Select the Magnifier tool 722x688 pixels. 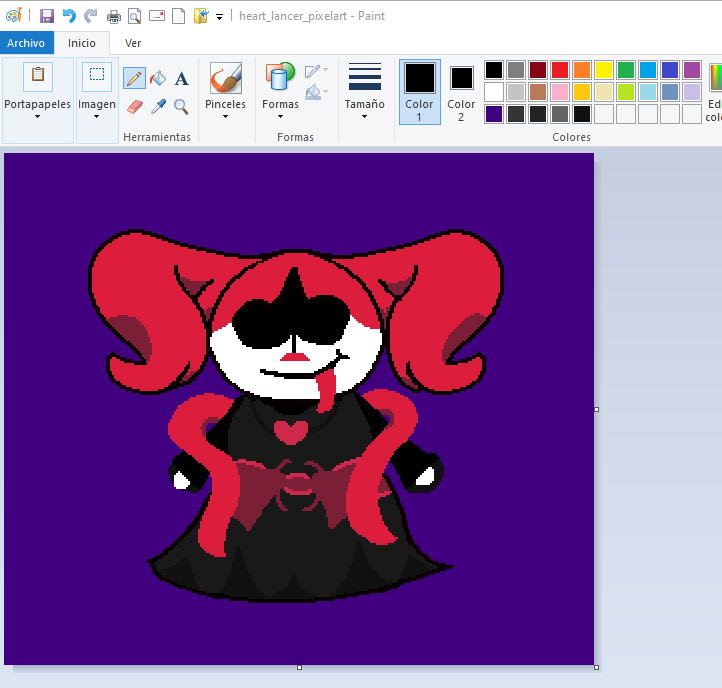click(181, 107)
